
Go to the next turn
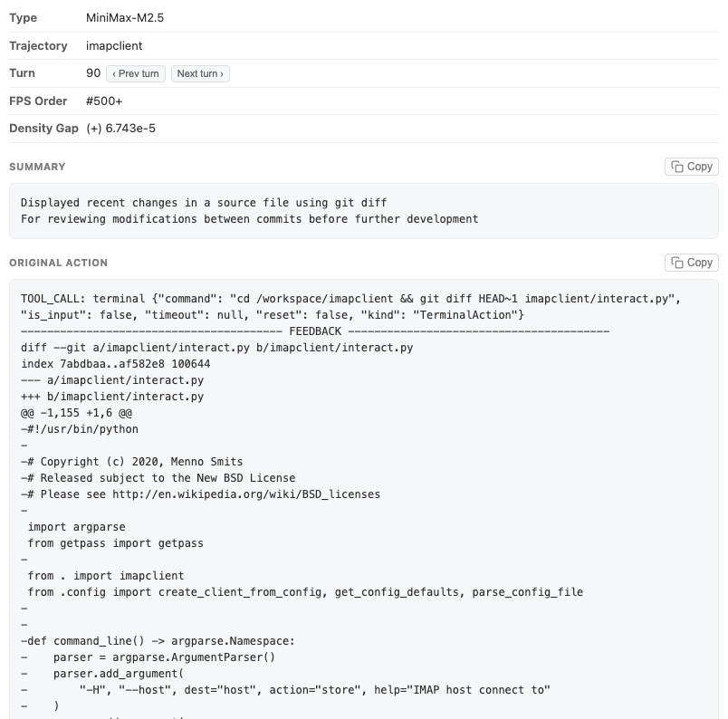200,73
